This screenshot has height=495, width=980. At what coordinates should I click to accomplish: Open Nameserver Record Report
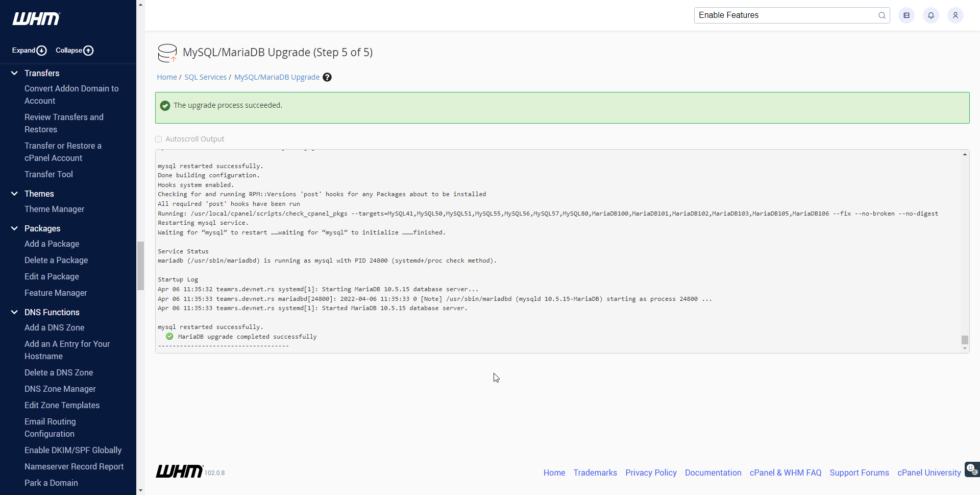pyautogui.click(x=74, y=466)
